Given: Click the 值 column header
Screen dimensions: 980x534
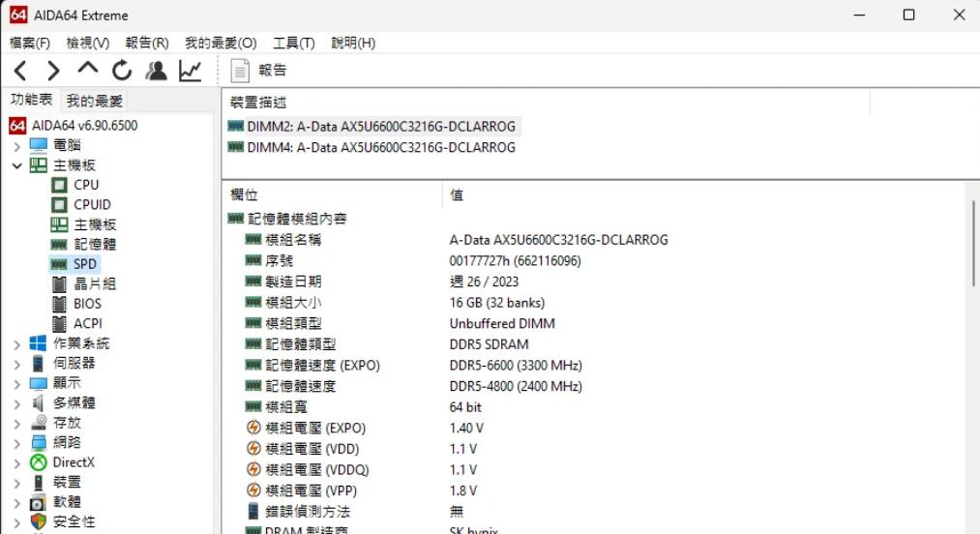Looking at the screenshot, I should click(x=457, y=194).
